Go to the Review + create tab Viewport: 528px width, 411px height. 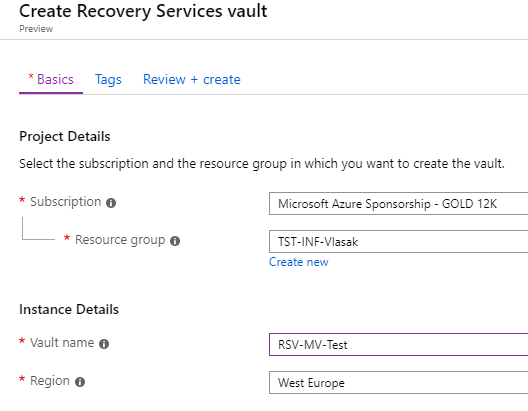tap(192, 80)
